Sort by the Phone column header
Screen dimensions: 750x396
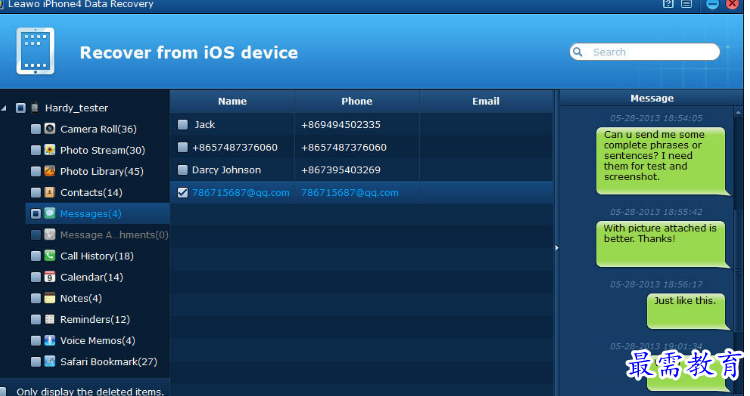tap(357, 101)
